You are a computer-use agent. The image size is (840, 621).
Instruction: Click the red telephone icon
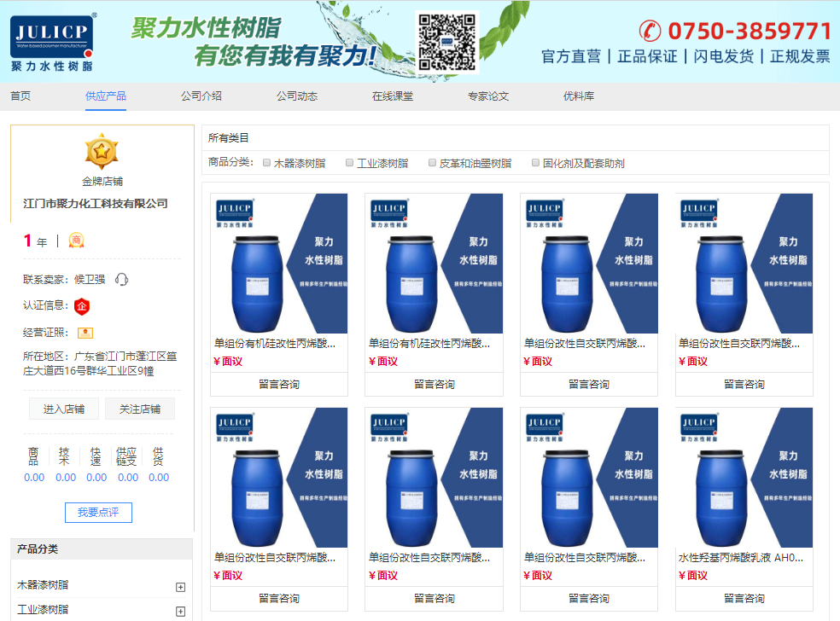(x=650, y=31)
